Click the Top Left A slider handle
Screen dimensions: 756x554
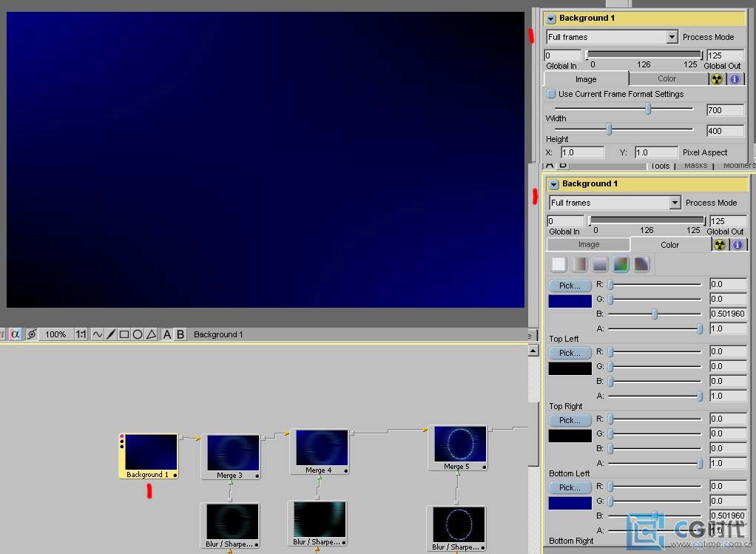tap(700, 329)
